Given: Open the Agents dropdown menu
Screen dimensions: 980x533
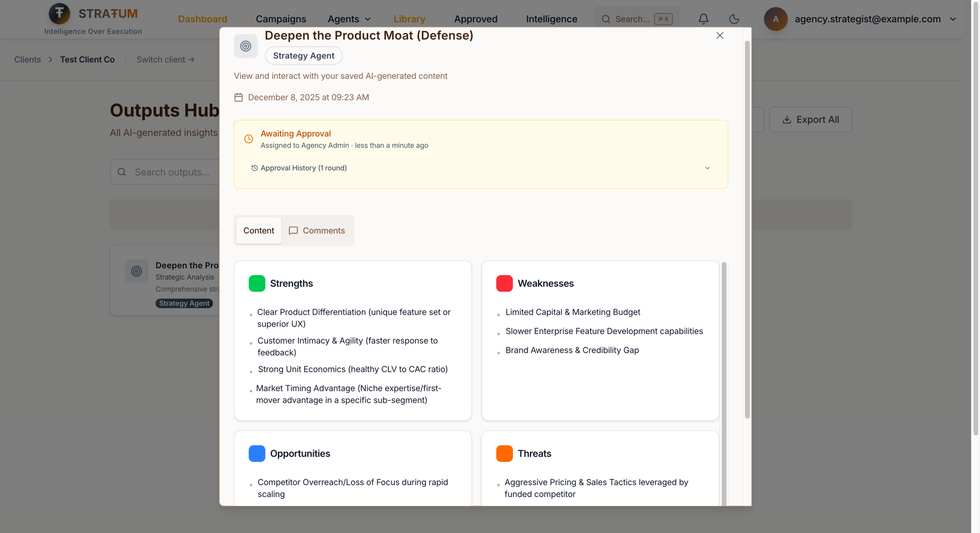Looking at the screenshot, I should [349, 19].
